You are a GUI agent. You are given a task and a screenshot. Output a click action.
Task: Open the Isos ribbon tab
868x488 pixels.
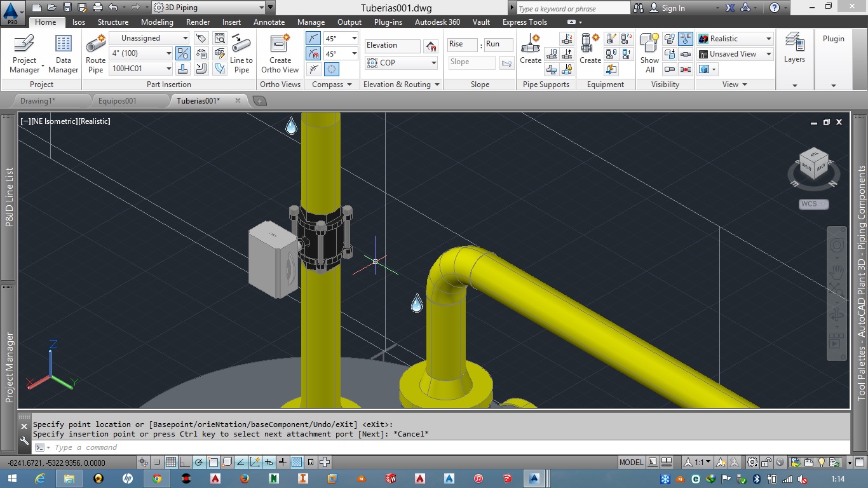point(79,22)
